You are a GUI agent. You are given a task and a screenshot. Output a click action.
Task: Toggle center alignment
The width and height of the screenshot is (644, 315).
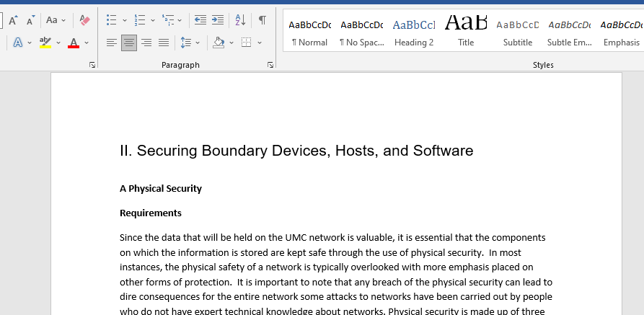[x=129, y=43]
